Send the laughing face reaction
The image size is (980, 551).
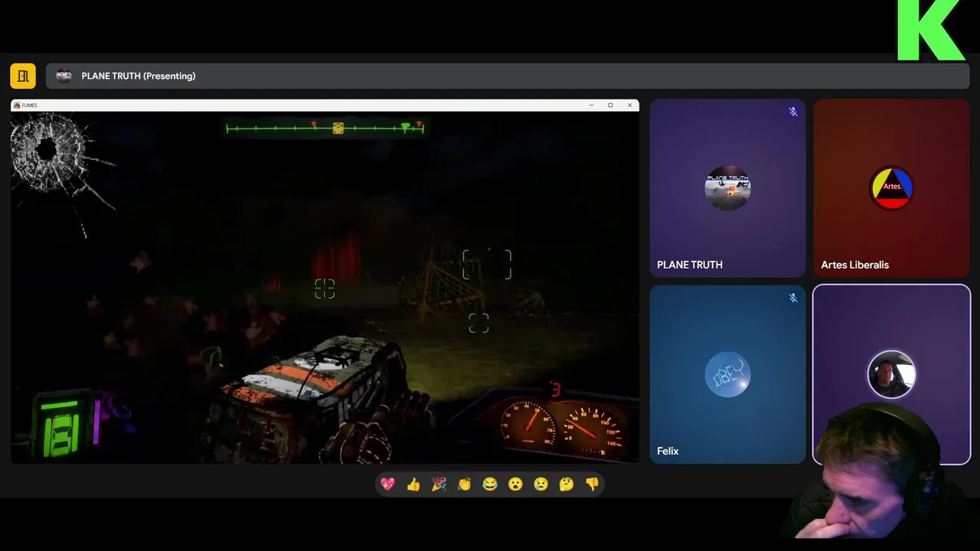(x=490, y=484)
